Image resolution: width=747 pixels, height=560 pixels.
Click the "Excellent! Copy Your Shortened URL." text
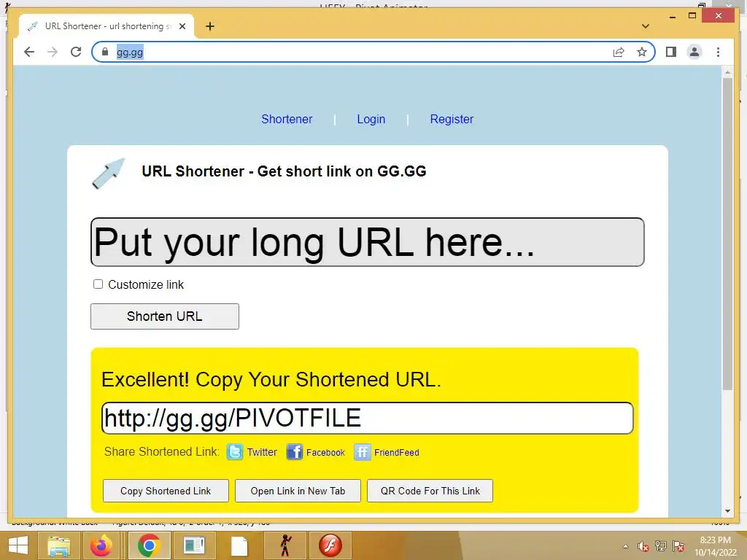pyautogui.click(x=271, y=380)
